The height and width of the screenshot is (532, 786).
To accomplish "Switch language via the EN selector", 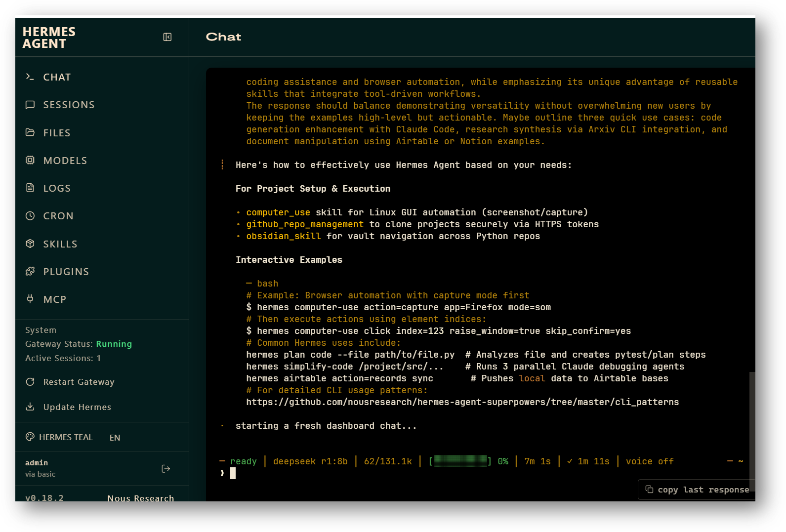I will (115, 438).
